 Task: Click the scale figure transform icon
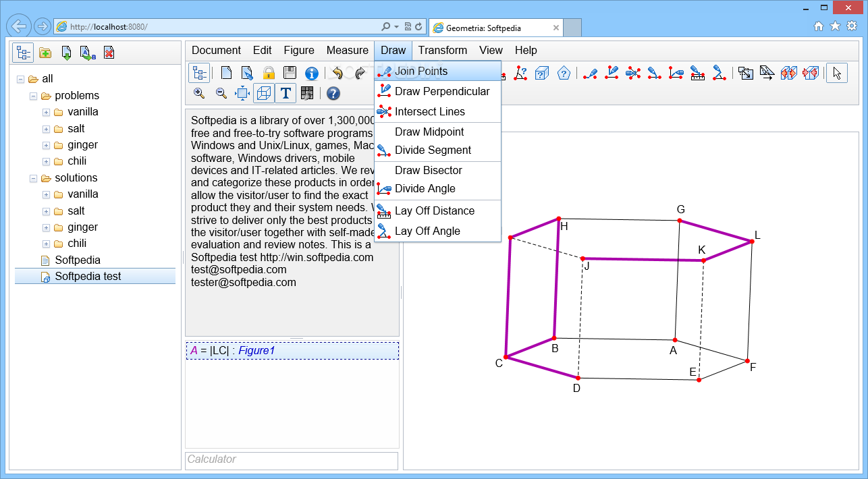pyautogui.click(x=746, y=73)
